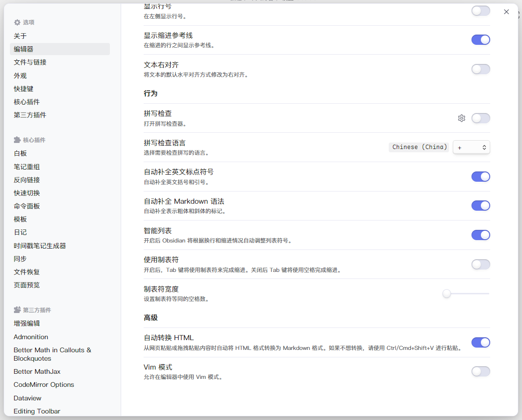Viewport: 522px width, 420px height.
Task: Click the Chinese (China) language tag
Action: pyautogui.click(x=419, y=147)
